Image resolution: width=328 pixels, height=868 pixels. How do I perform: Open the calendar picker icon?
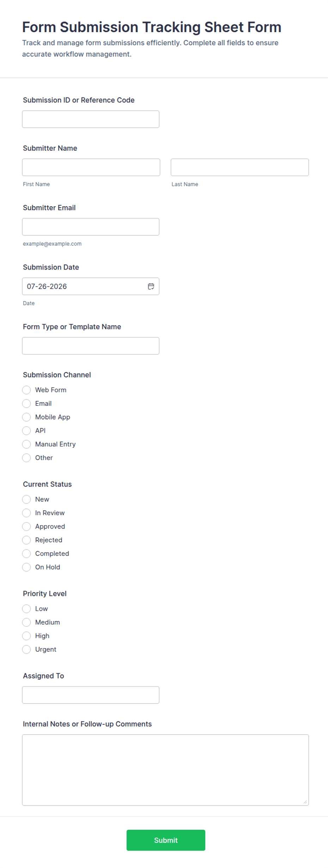(x=151, y=286)
